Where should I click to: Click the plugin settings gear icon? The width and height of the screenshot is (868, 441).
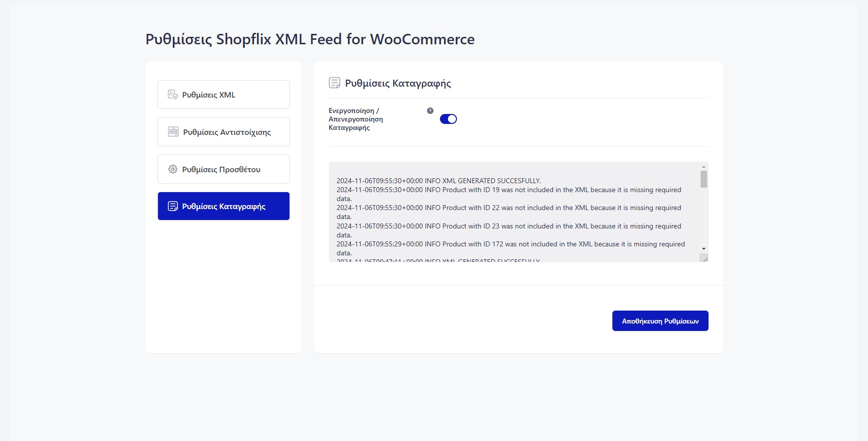pyautogui.click(x=173, y=169)
